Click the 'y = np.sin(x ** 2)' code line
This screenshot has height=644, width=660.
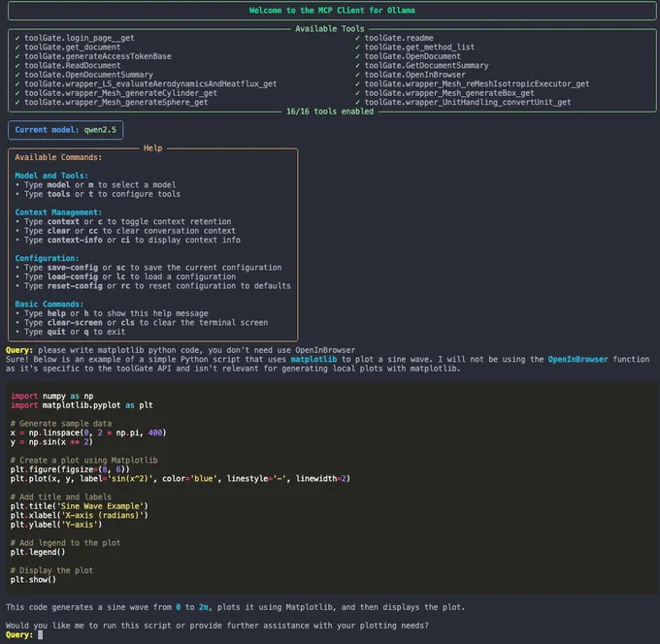[51, 442]
